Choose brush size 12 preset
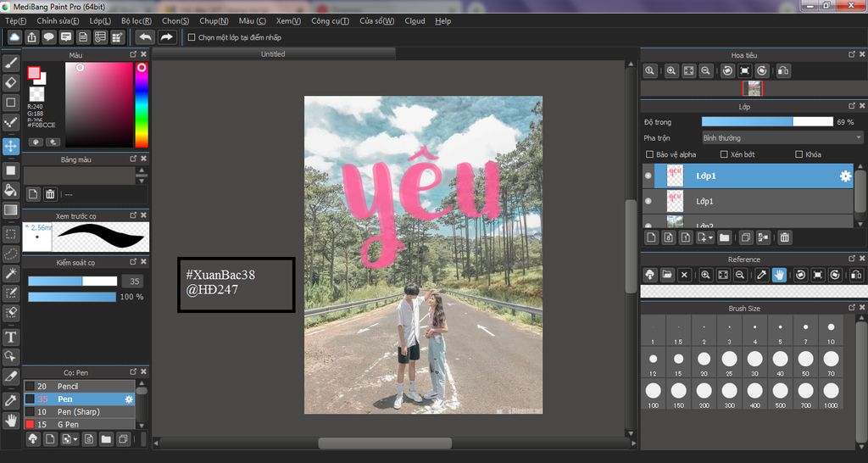The height and width of the screenshot is (463, 868). (654, 363)
